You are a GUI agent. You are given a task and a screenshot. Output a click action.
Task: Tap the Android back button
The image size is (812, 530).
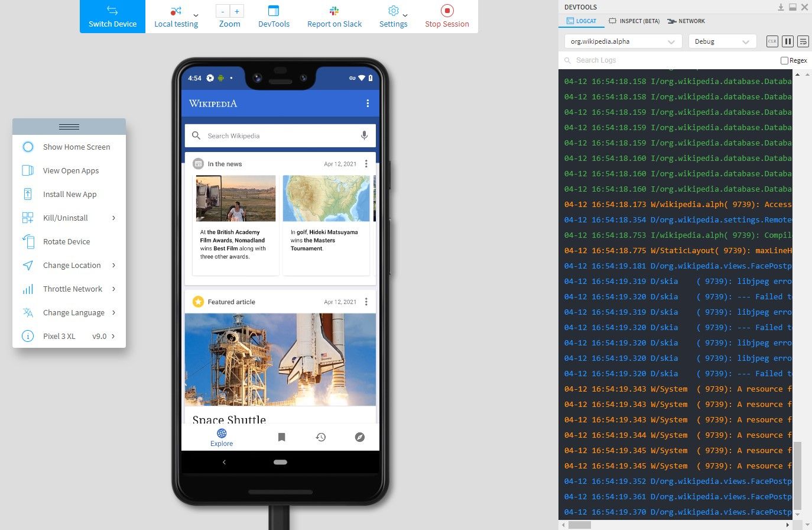(x=224, y=462)
